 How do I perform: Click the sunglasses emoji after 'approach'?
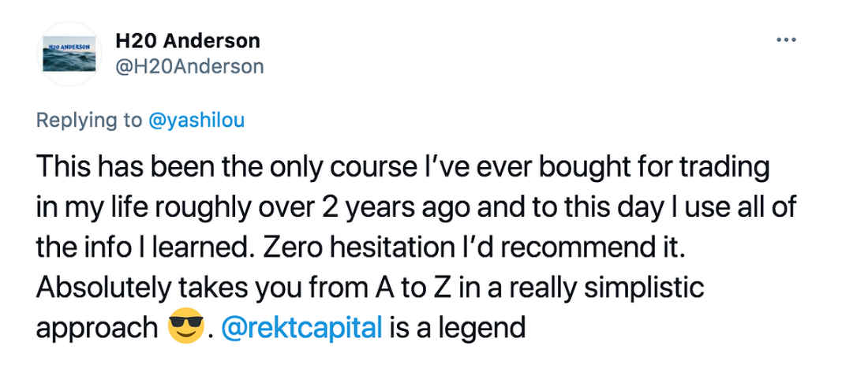coord(185,326)
